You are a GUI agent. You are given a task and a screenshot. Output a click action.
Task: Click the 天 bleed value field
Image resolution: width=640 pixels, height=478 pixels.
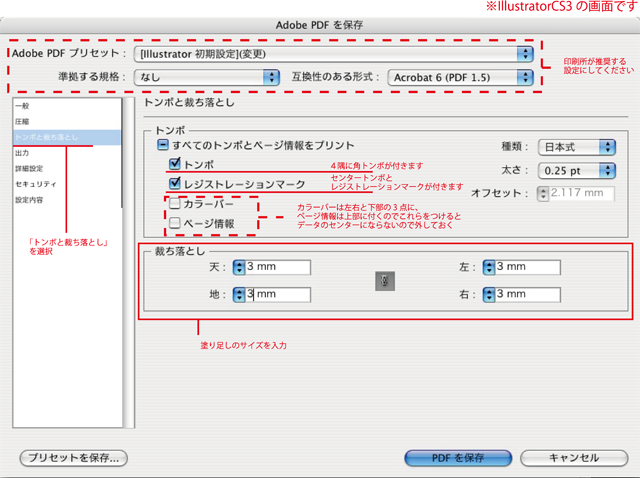(x=278, y=267)
